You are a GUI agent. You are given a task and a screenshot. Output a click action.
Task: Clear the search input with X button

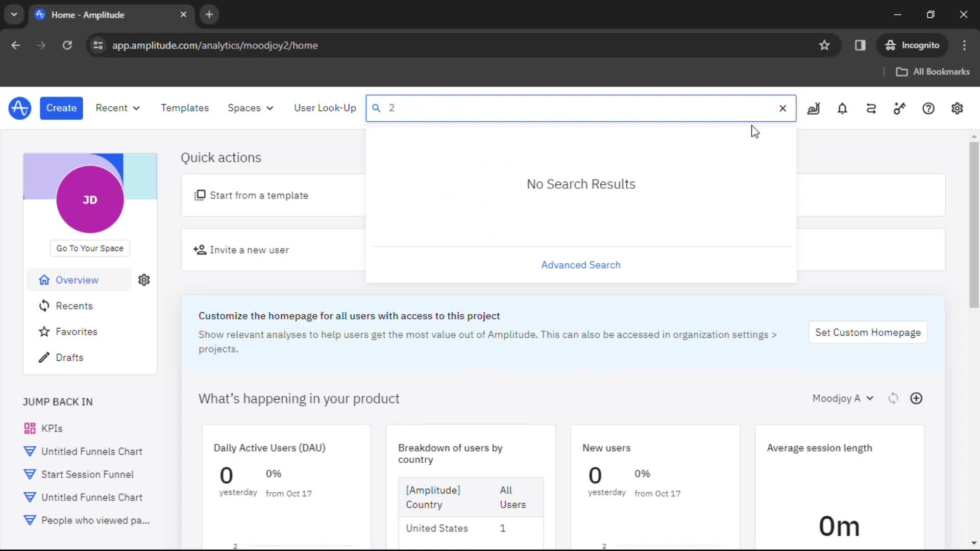point(783,108)
